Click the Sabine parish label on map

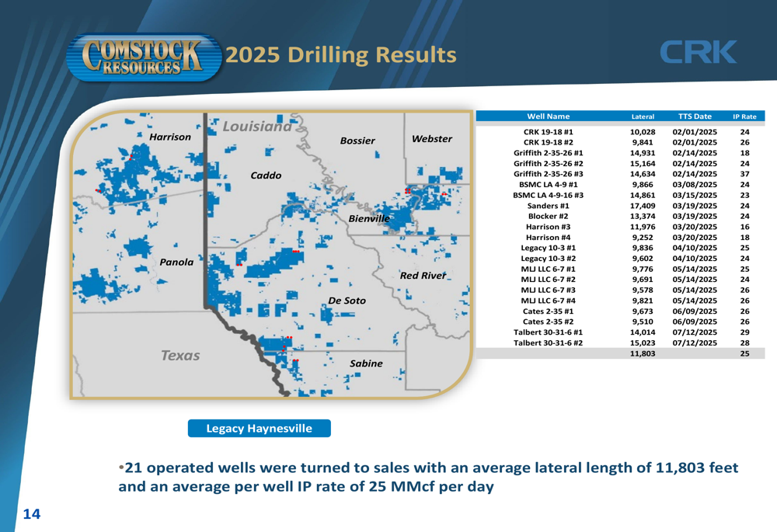pyautogui.click(x=366, y=363)
